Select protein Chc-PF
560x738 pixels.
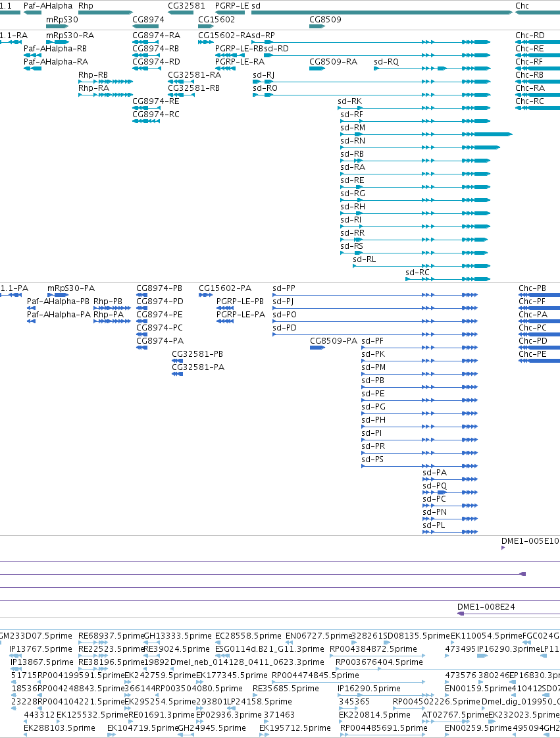tap(532, 302)
